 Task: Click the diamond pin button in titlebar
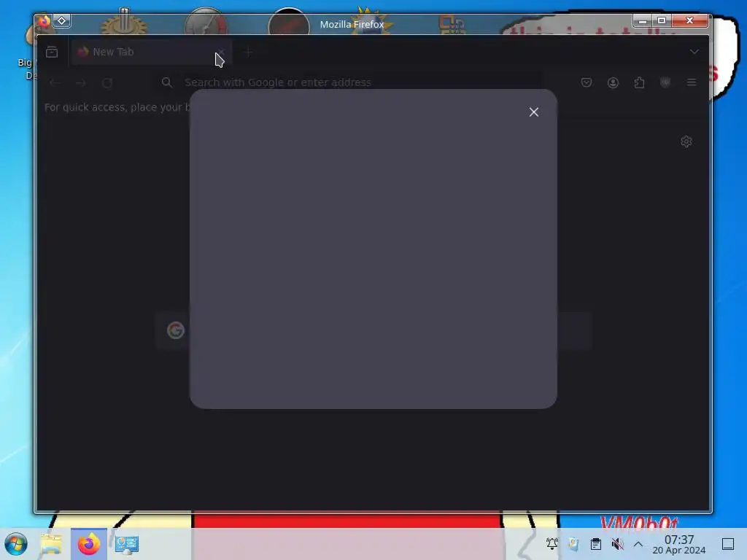click(62, 21)
